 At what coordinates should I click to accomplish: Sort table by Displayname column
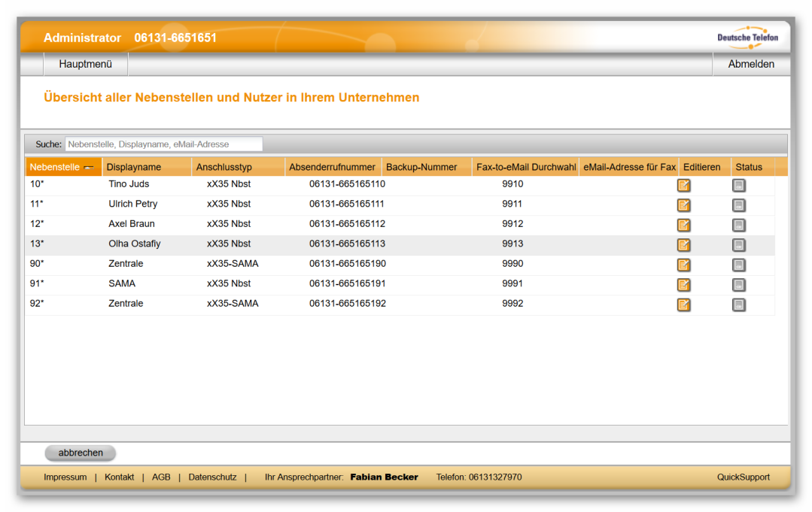[134, 167]
